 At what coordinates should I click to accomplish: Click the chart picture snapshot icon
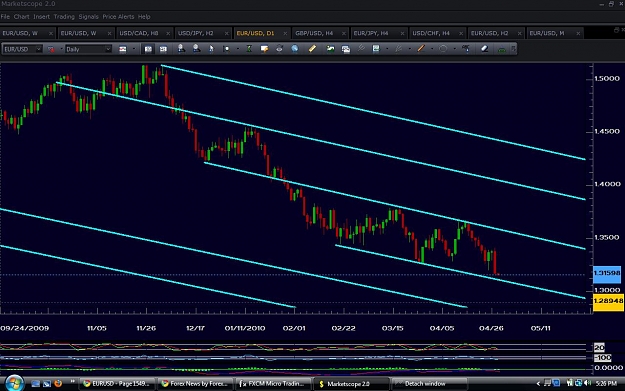346,49
